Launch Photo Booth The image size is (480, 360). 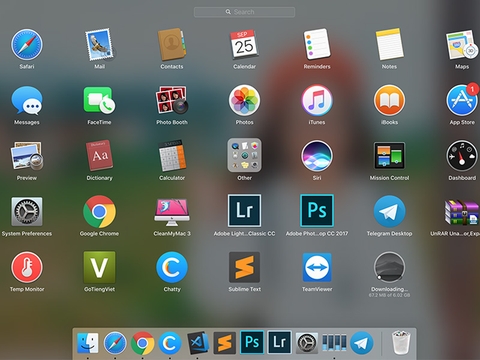click(x=172, y=100)
